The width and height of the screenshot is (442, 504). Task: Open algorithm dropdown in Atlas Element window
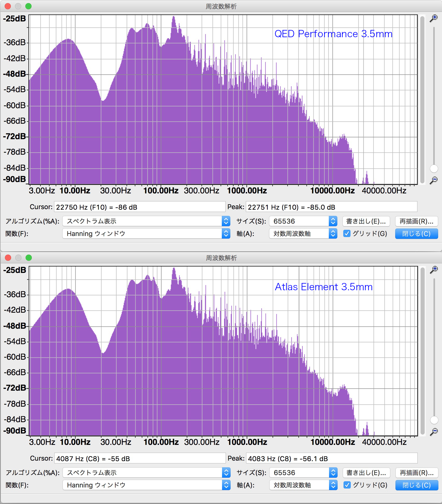click(x=147, y=472)
